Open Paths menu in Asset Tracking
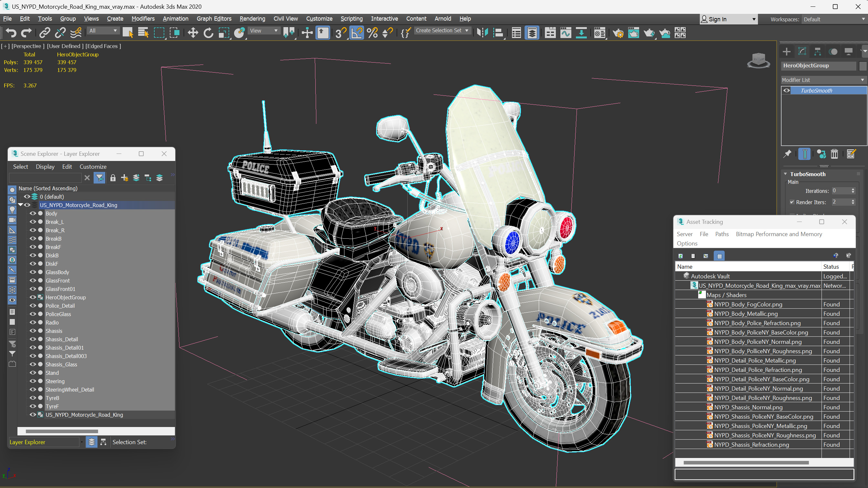Viewport: 868px width, 488px height. 722,234
